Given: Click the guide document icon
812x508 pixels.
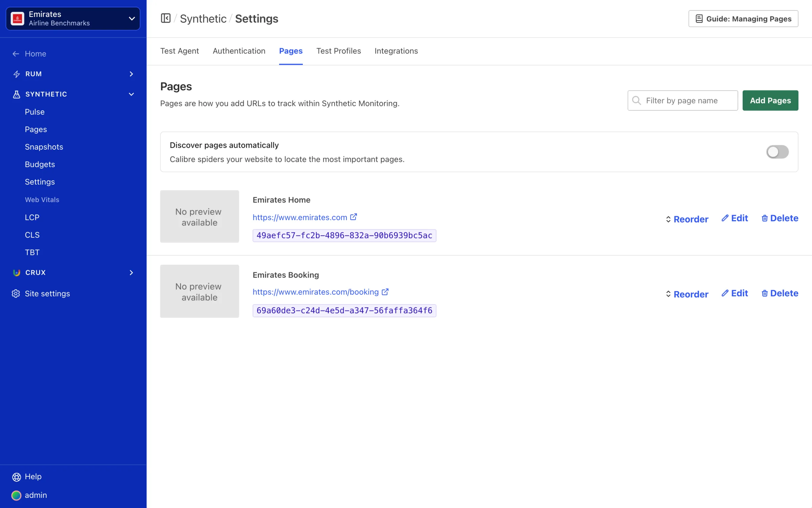Looking at the screenshot, I should click(699, 19).
